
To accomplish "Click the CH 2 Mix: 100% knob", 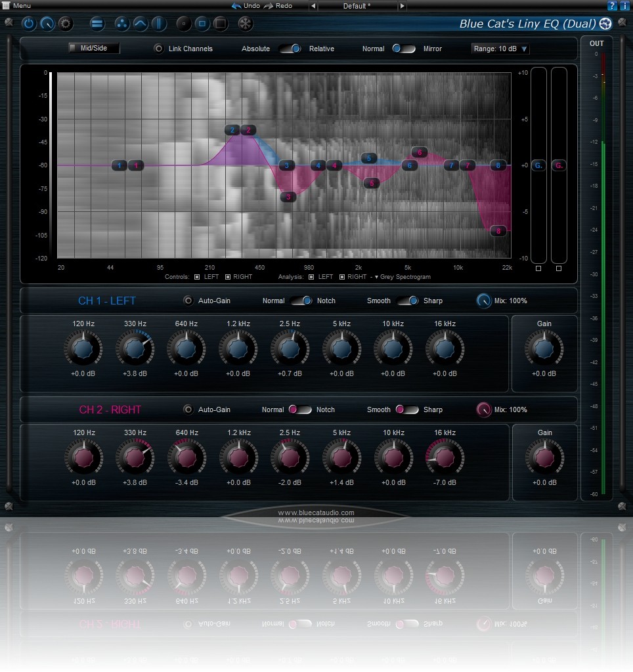I will [484, 409].
